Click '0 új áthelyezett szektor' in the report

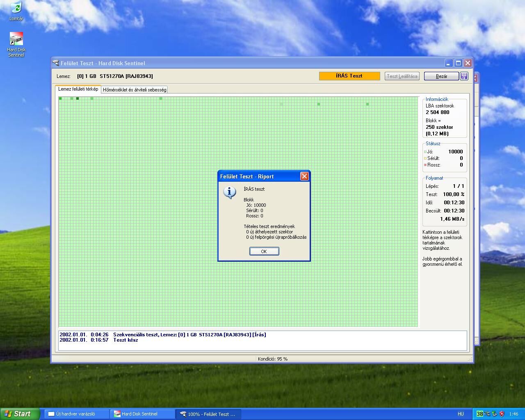269,232
